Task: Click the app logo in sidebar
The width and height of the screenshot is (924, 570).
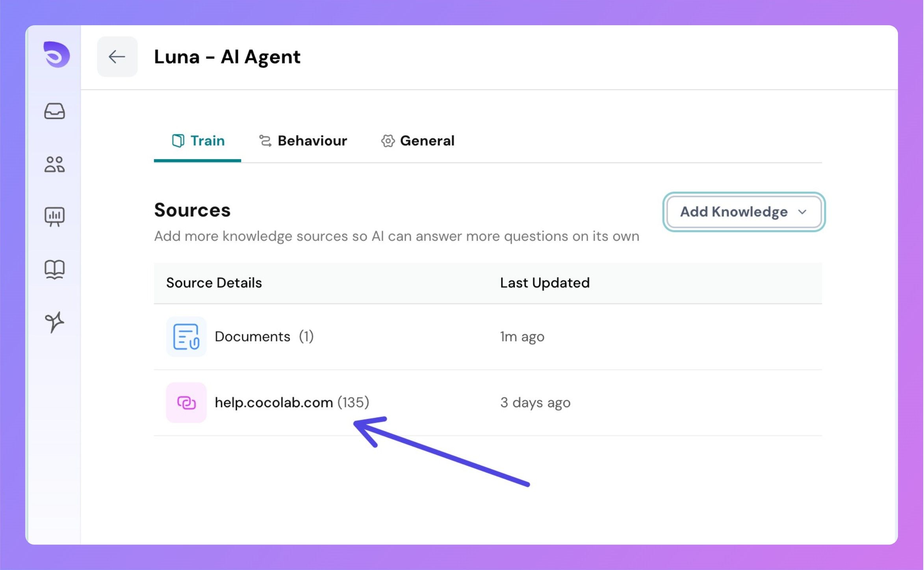Action: [x=56, y=54]
